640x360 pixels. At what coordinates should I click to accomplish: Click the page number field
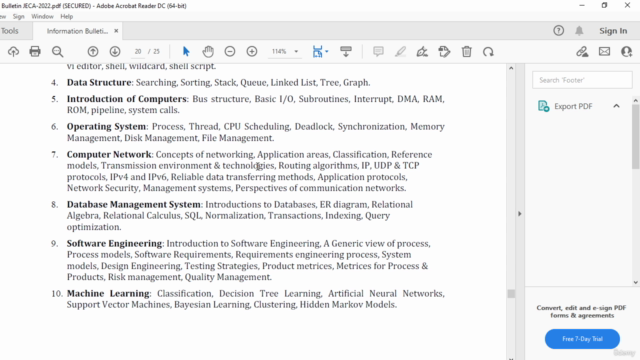point(138,51)
